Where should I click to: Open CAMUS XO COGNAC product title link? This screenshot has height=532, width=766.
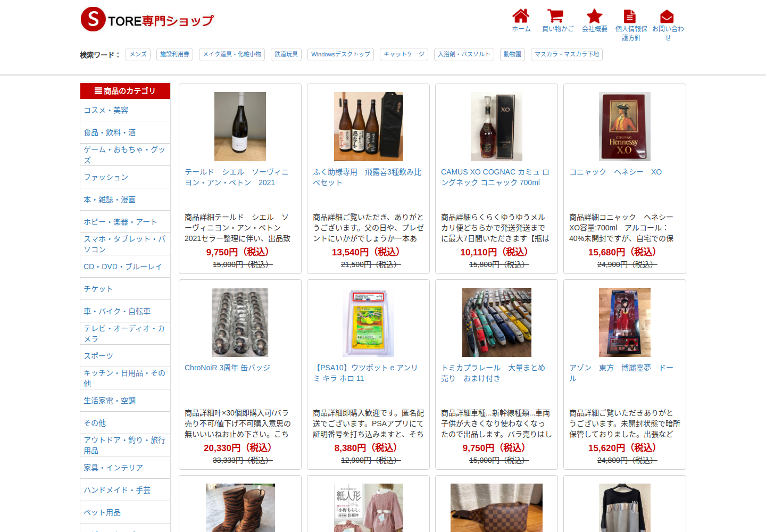pyautogui.click(x=495, y=177)
